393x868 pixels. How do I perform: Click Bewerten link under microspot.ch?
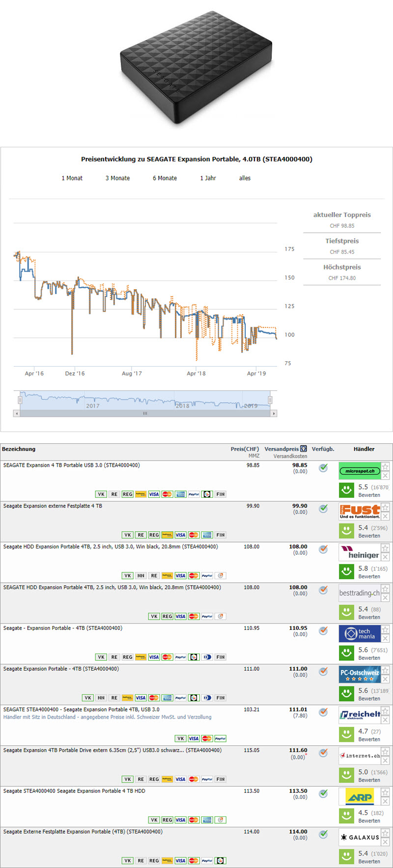369,495
